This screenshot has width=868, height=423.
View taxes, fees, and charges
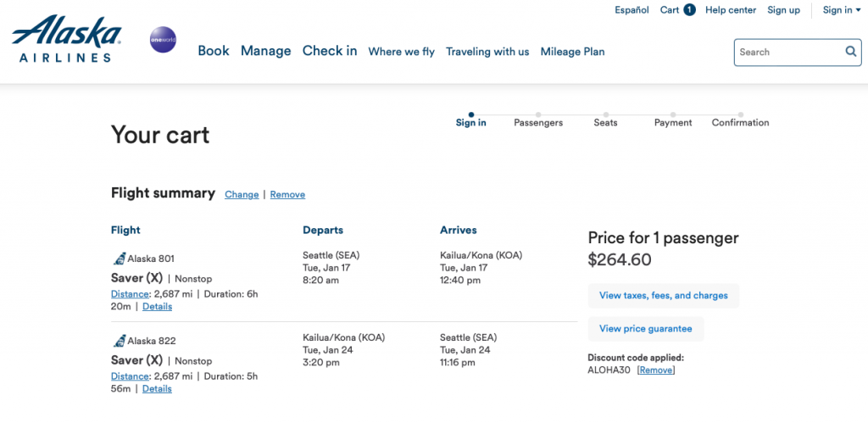[663, 296]
